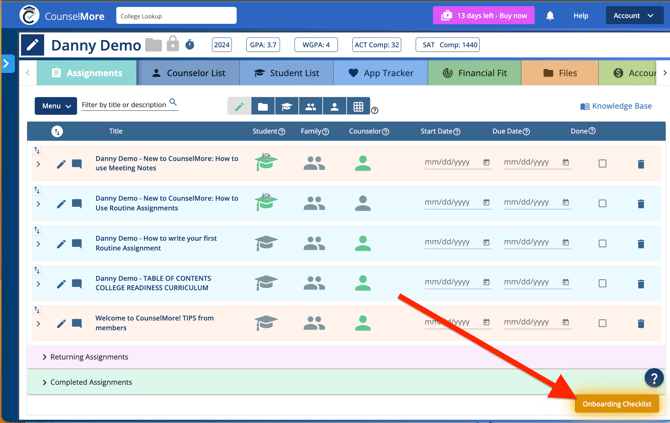The height and width of the screenshot is (423, 670).
Task: Switch to the App Tracker tab
Action: click(380, 73)
